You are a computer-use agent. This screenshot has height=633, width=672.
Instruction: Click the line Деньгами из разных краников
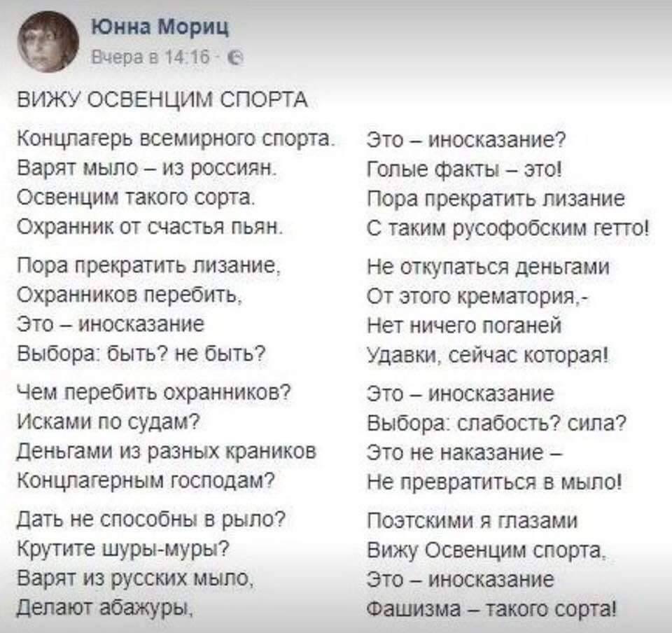click(167, 451)
